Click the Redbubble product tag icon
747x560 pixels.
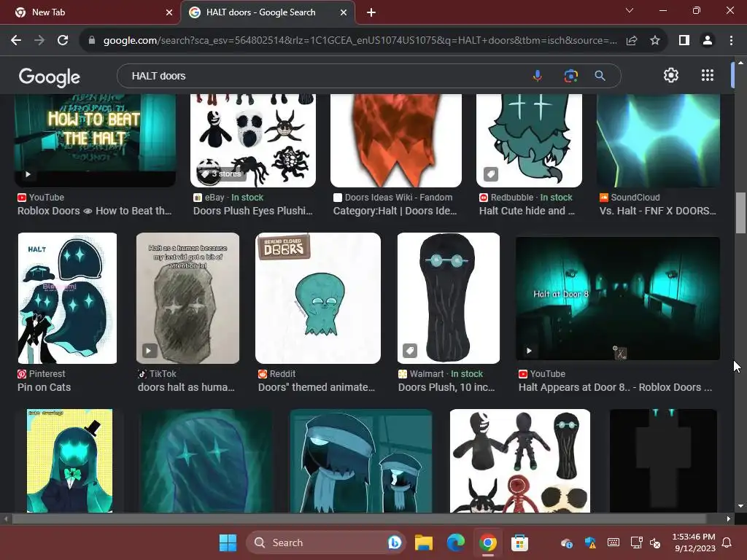[491, 174]
